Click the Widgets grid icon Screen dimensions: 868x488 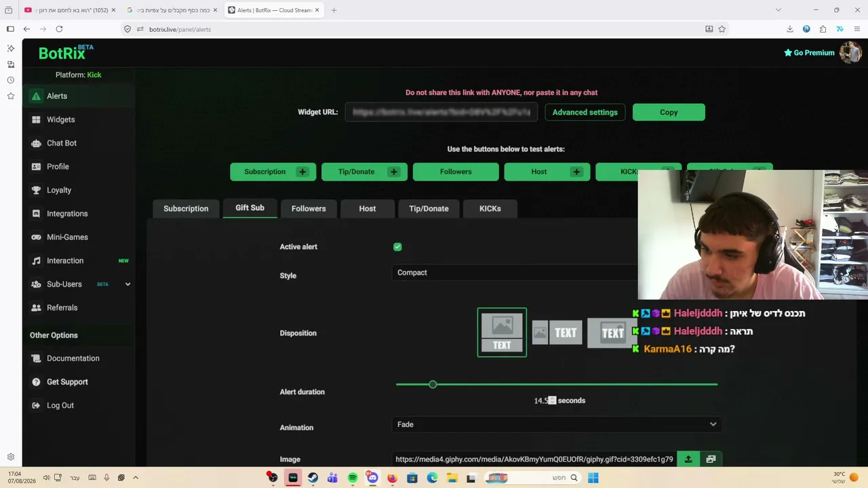coord(36,120)
